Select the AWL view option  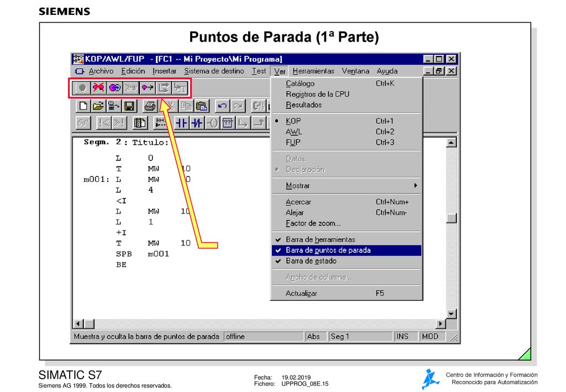point(347,132)
